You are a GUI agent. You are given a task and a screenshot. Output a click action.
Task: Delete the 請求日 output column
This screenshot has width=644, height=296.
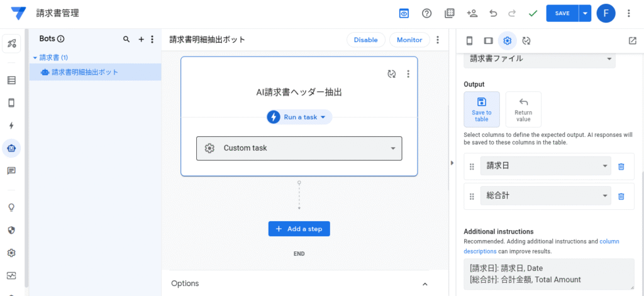point(621,167)
